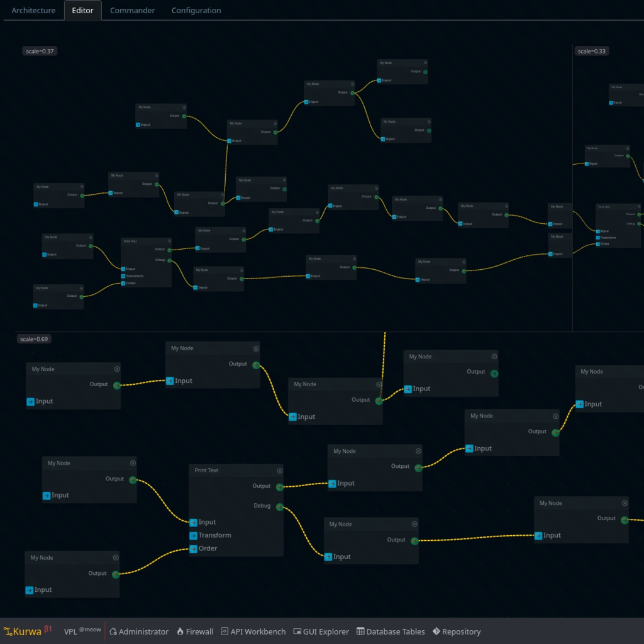Switch to the Commander tab
This screenshot has height=644, width=644.
(x=132, y=11)
